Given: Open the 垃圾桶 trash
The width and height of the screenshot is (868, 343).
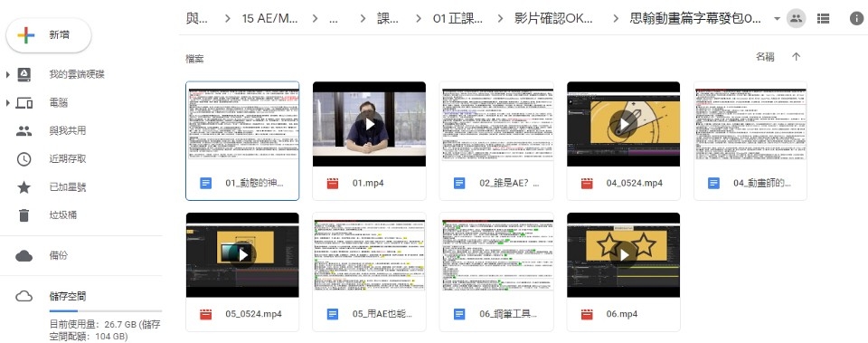Looking at the screenshot, I should pyautogui.click(x=62, y=215).
